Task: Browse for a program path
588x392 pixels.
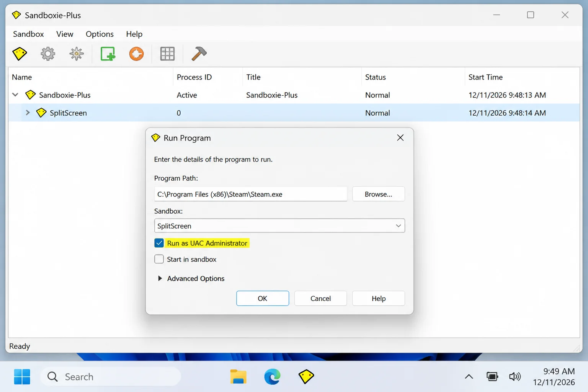Action: tap(379, 194)
